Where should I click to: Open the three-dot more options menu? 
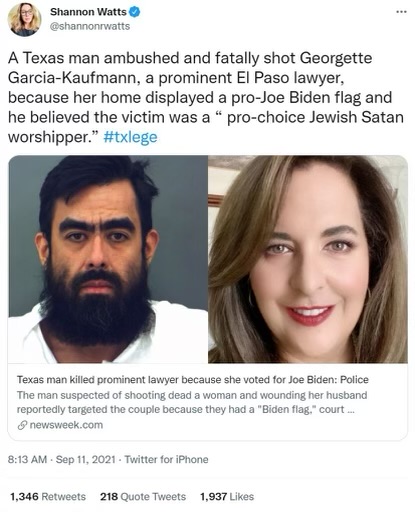[x=401, y=12]
